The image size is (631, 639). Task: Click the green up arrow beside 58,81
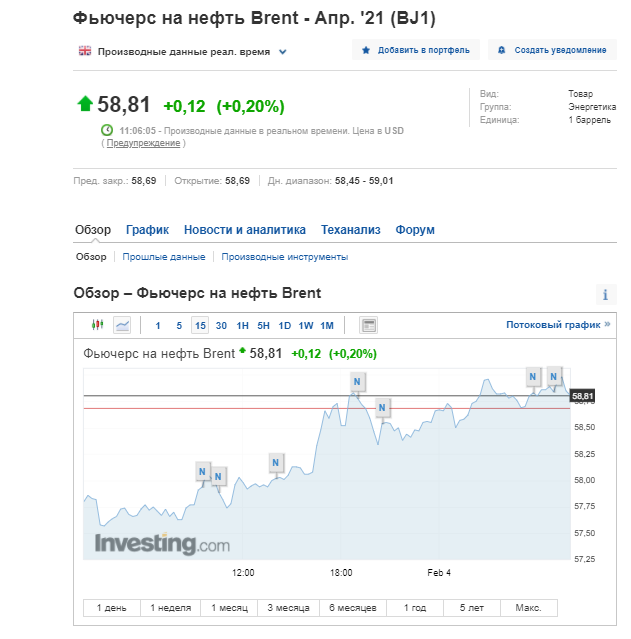pos(85,104)
